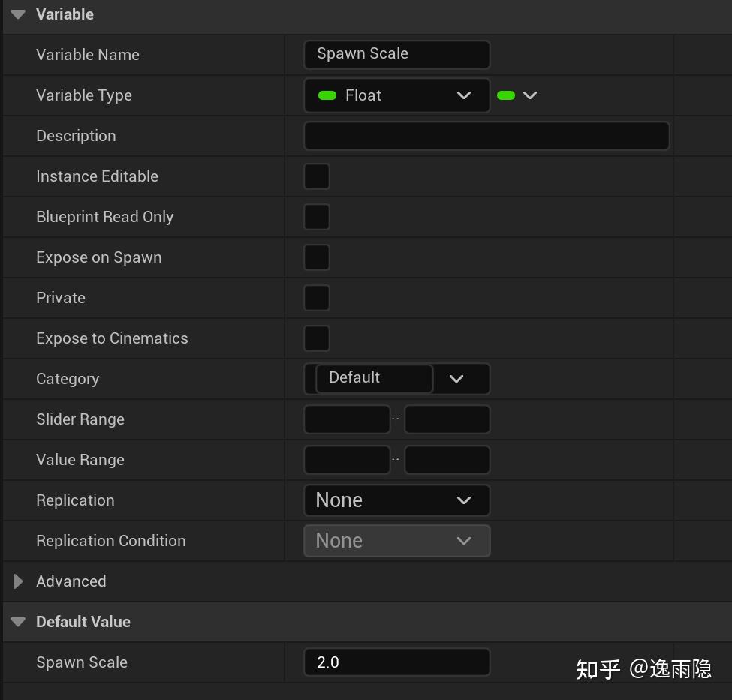Enable Expose on Spawn
732x700 pixels.
316,257
